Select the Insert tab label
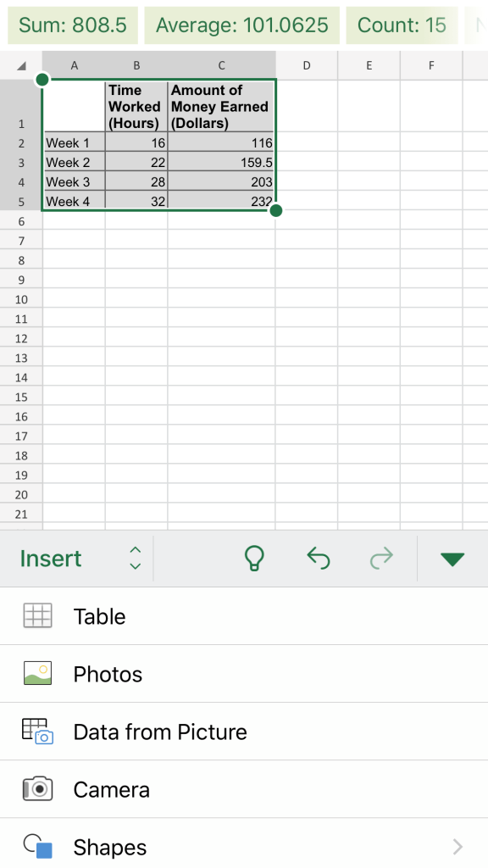Image resolution: width=488 pixels, height=868 pixels. coord(49,558)
